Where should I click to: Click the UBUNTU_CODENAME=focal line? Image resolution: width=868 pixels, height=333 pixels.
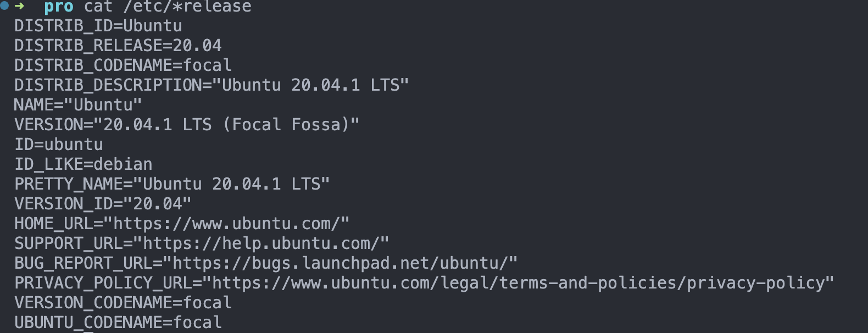tap(118, 323)
